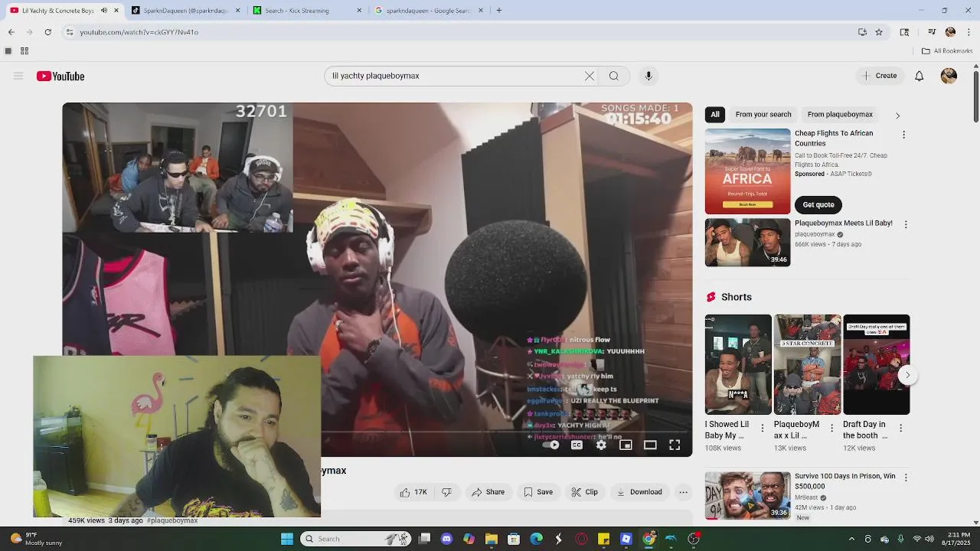Open the apps grid in bookmarks bar
980x551 pixels.
coord(24,51)
